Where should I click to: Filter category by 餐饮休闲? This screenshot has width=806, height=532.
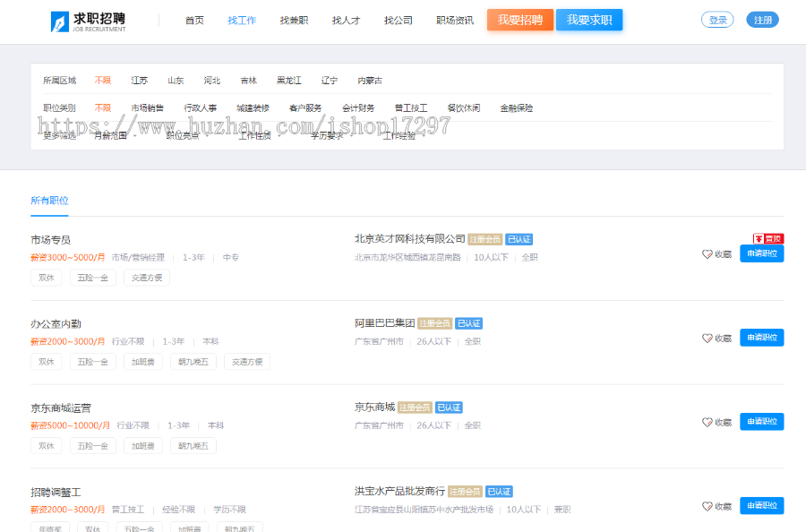[464, 108]
